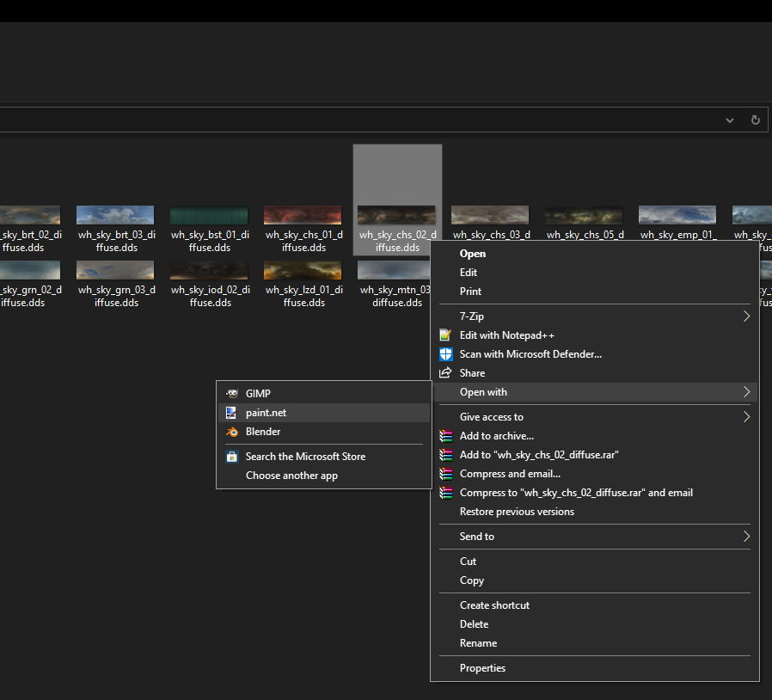772x700 pixels.
Task: Click the Microsoft Store bag icon
Action: pos(232,457)
